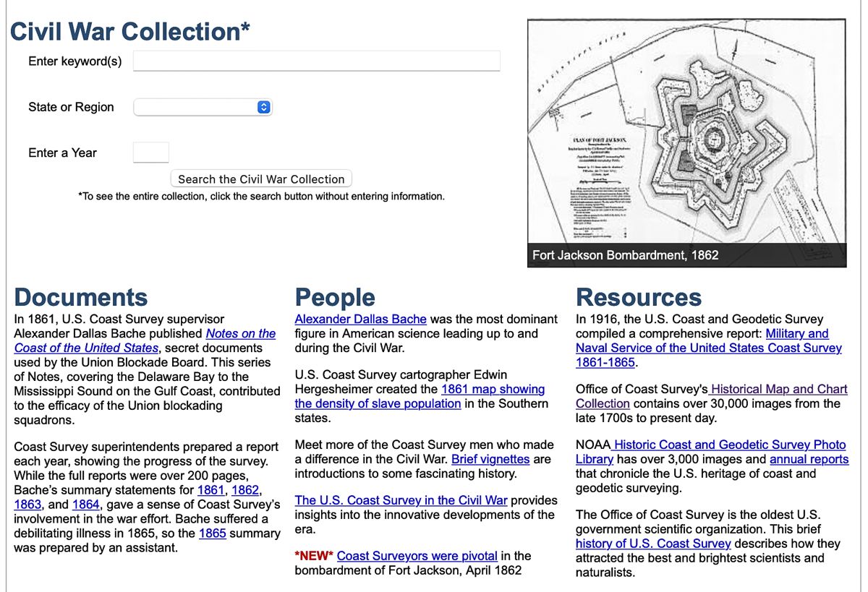868x592 pixels.
Task: Open history of U.S. Coast Survey link
Action: tap(653, 544)
